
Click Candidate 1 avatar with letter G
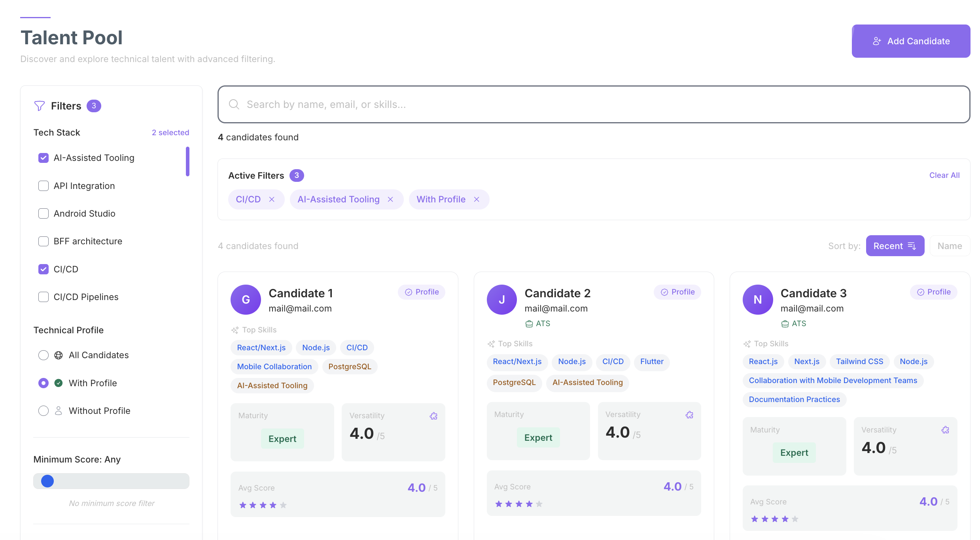[x=246, y=300]
